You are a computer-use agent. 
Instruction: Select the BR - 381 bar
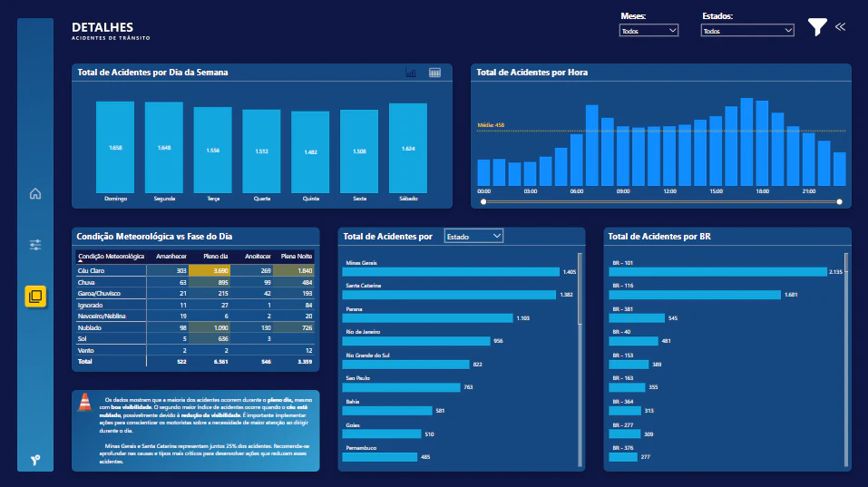point(637,318)
